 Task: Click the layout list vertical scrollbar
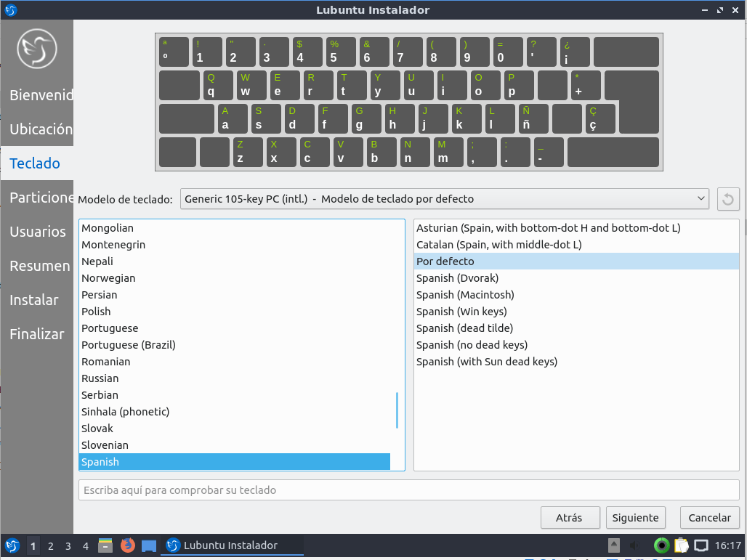(x=397, y=410)
